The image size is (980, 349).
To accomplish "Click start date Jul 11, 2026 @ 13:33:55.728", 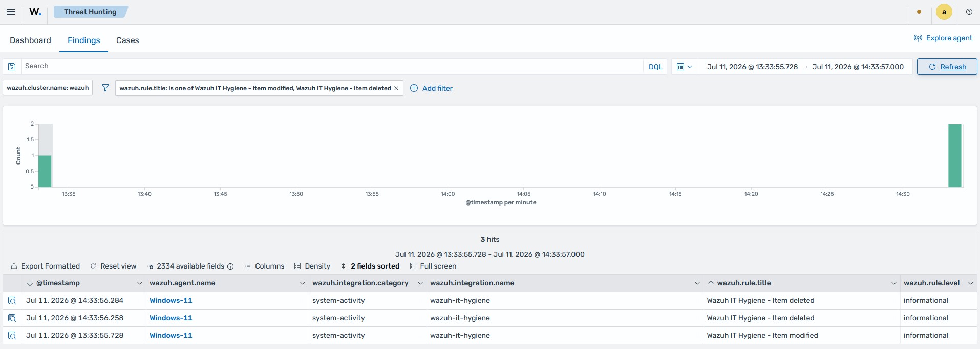I will pyautogui.click(x=752, y=67).
